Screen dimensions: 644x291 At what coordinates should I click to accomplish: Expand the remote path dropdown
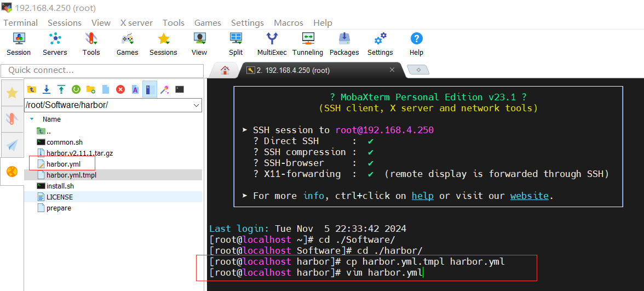[x=197, y=105]
